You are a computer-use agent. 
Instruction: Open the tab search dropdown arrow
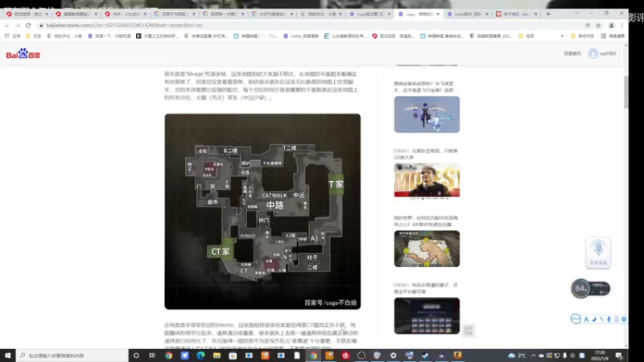pos(576,14)
